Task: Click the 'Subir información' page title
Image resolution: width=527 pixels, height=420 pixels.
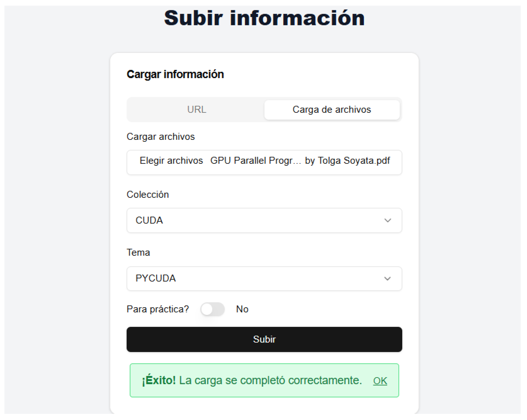Action: tap(264, 18)
